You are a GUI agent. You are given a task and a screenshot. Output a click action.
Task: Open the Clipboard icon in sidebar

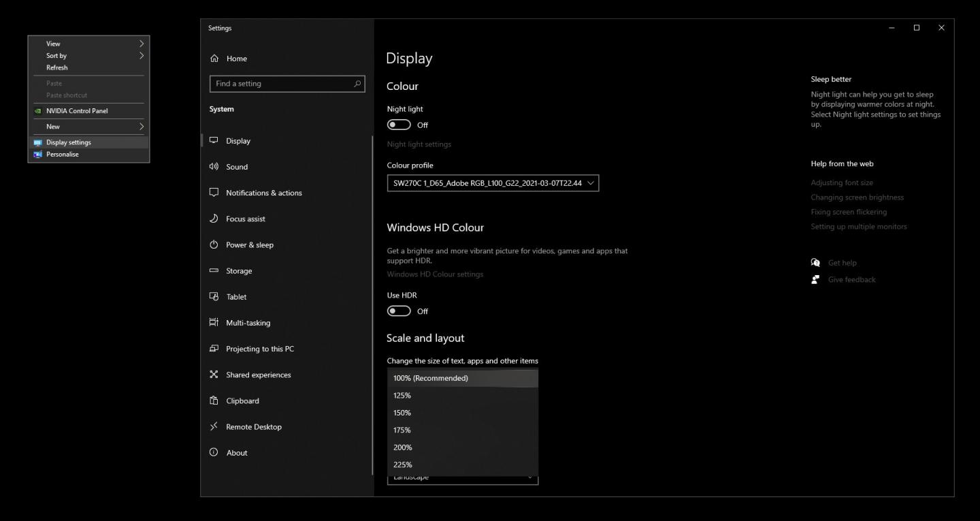(214, 400)
